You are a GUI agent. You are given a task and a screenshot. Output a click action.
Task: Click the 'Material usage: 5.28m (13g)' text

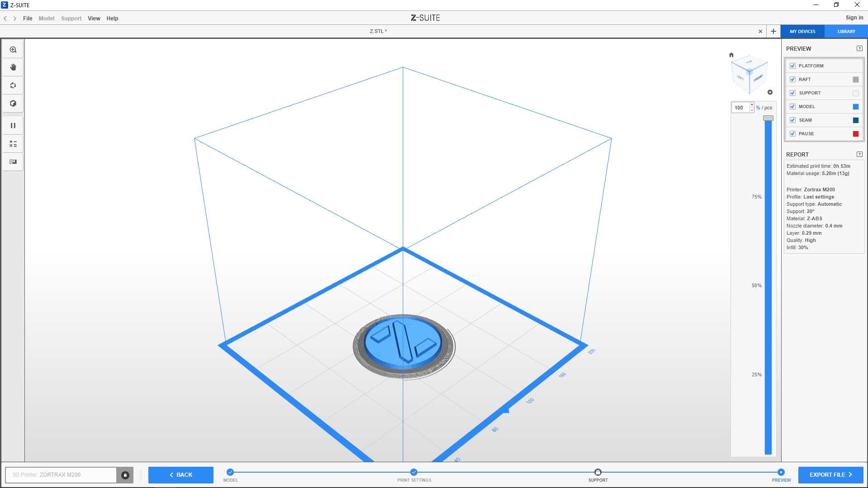click(818, 173)
